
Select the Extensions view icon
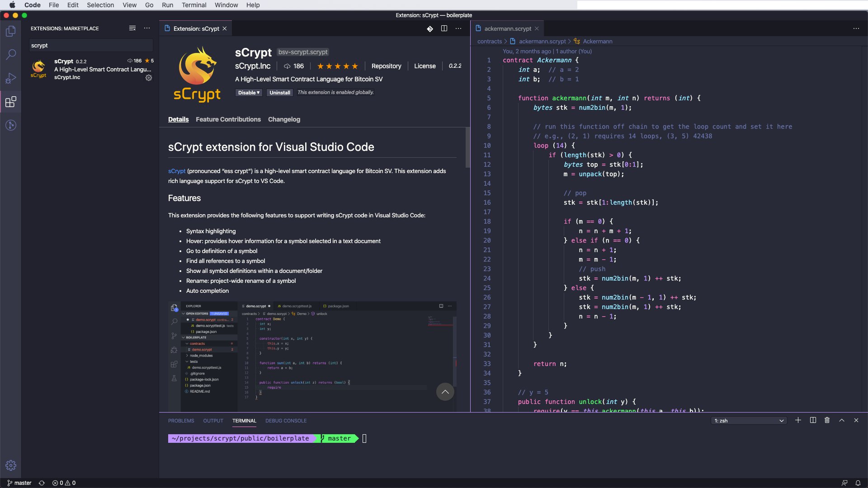(11, 102)
